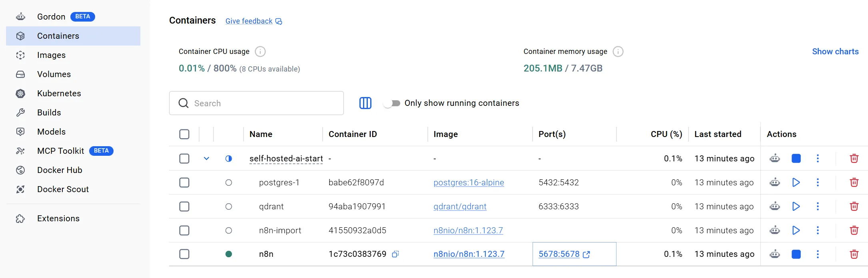Show info for Container CPU usage
The height and width of the screenshot is (278, 868).
pyautogui.click(x=260, y=52)
